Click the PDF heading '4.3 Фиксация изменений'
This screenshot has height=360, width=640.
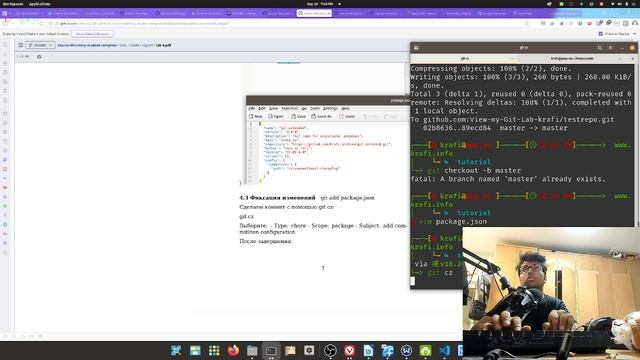click(x=278, y=198)
